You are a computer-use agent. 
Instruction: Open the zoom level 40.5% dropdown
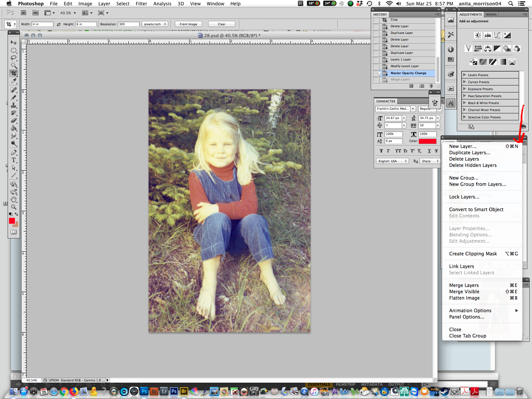coord(75,13)
